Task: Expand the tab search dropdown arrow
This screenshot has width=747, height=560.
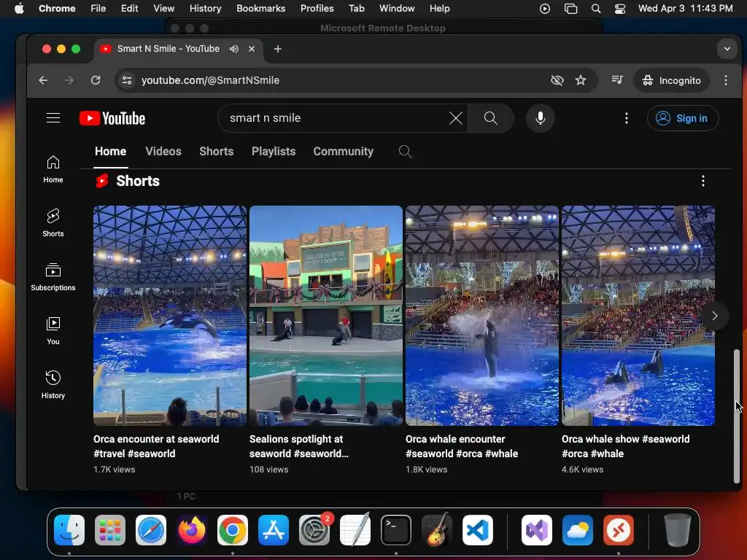Action: (727, 49)
